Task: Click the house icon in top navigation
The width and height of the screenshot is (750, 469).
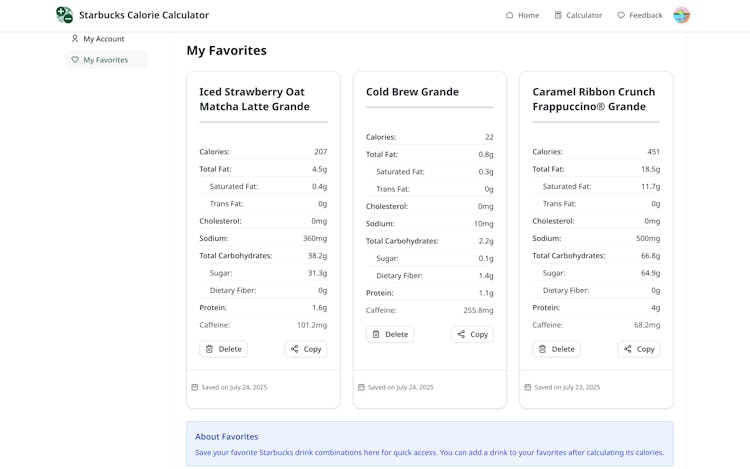Action: 509,15
